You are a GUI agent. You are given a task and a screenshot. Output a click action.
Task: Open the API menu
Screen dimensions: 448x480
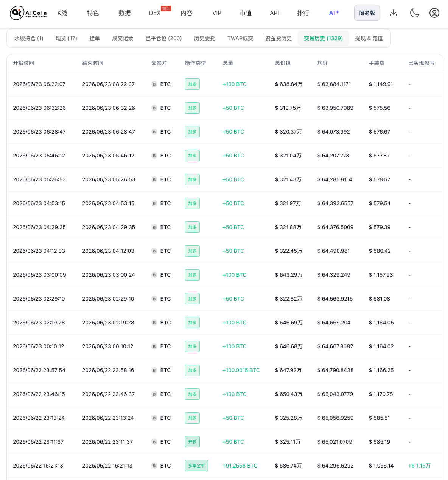(x=274, y=13)
